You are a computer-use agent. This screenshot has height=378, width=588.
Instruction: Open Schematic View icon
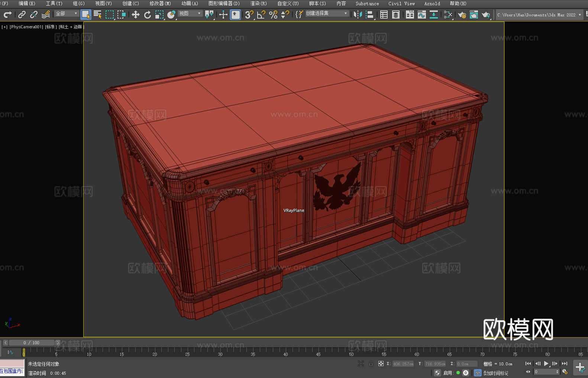434,14
